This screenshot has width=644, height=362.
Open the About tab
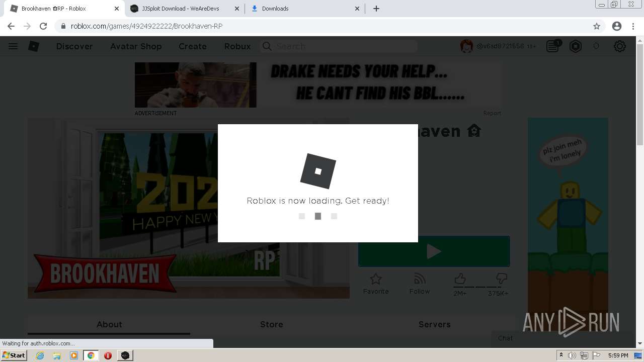(109, 324)
